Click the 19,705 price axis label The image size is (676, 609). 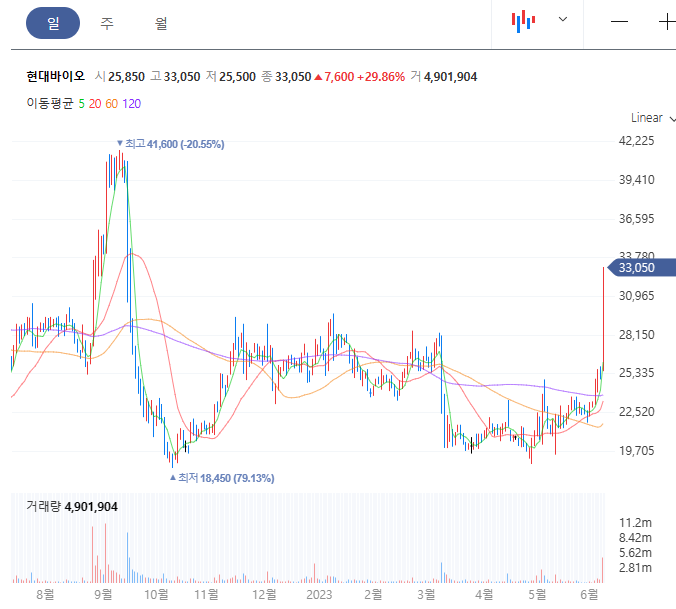(636, 451)
